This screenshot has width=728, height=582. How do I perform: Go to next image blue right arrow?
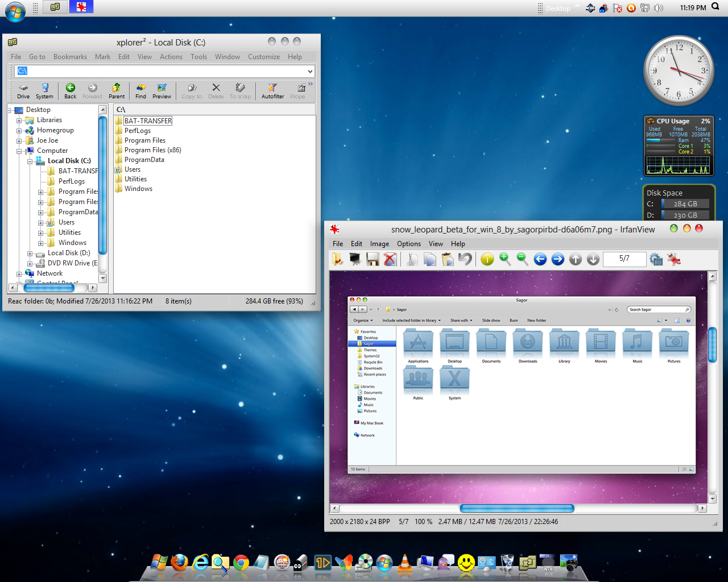[x=558, y=259]
